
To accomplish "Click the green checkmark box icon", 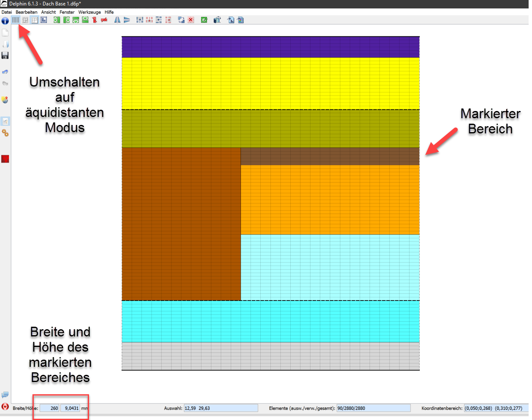I will coord(204,20).
